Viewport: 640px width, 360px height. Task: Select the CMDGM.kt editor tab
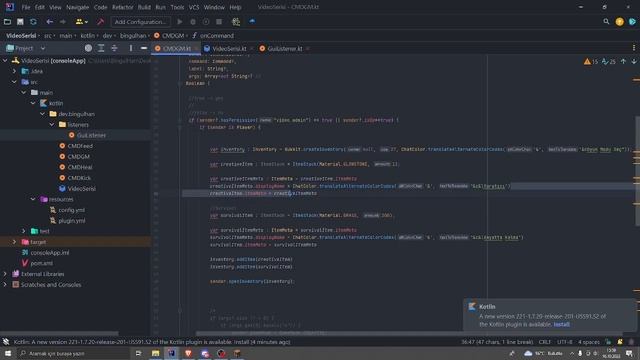[x=176, y=49]
